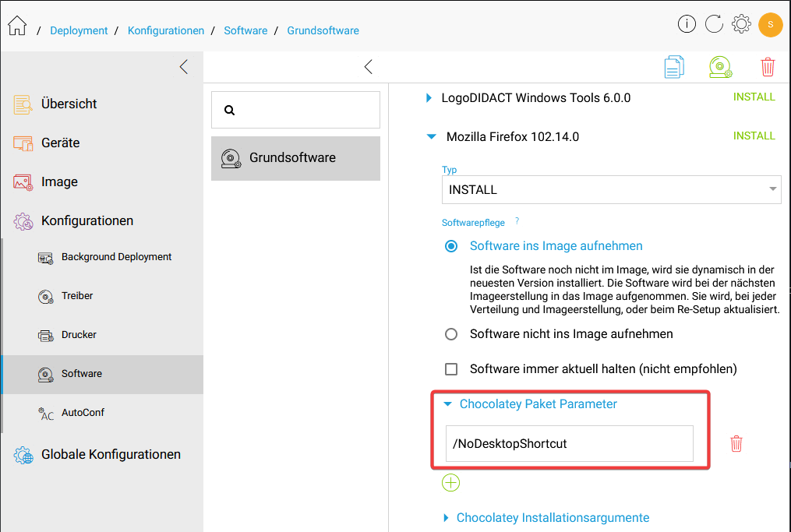
Task: Open the Softwarepflege help question mark
Action: (x=517, y=220)
